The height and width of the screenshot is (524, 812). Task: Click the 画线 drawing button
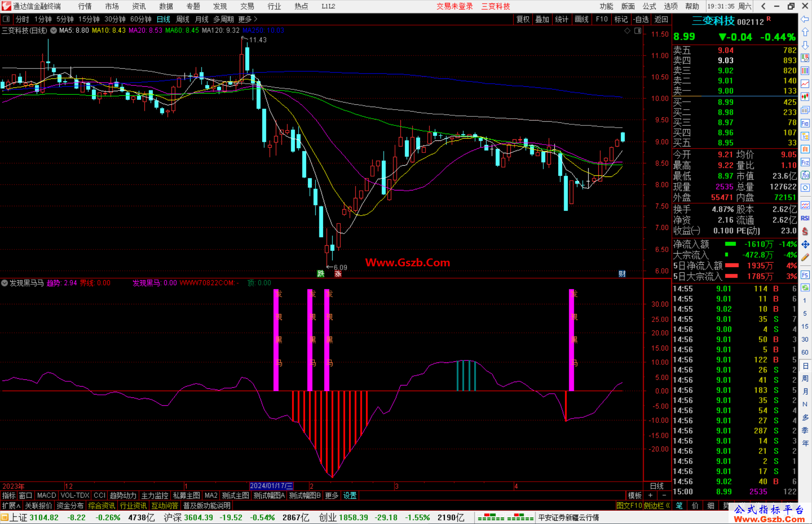coord(582,19)
